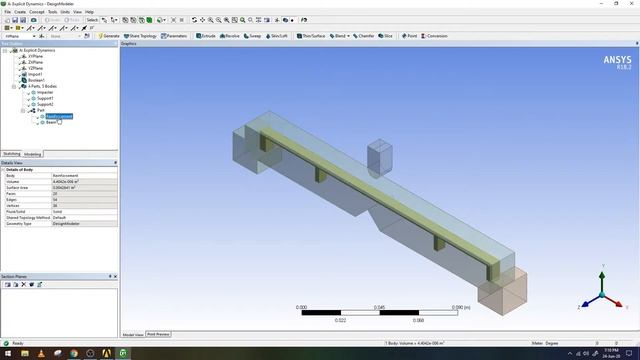Screen dimensions: 640x360
Task: Select the Support1 body in tree
Action: click(x=45, y=98)
